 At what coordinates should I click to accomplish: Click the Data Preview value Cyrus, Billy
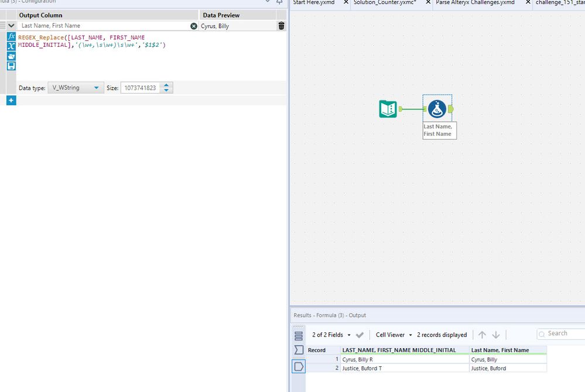215,26
